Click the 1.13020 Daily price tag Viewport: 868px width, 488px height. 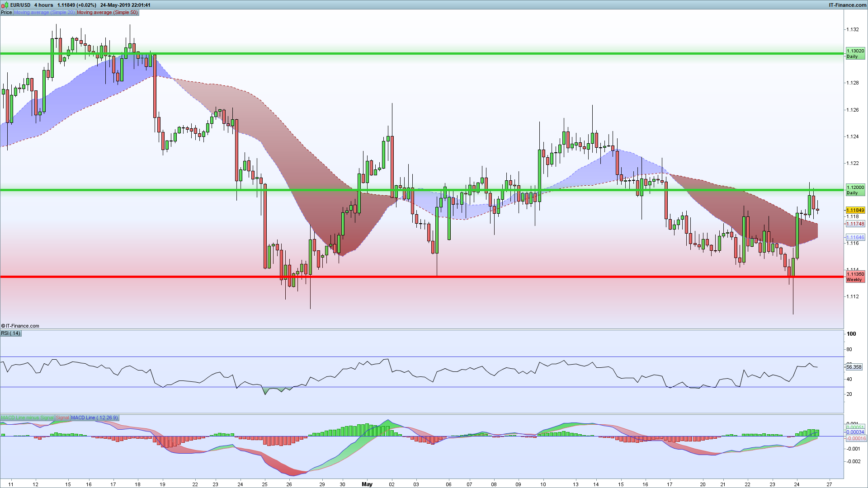[855, 53]
